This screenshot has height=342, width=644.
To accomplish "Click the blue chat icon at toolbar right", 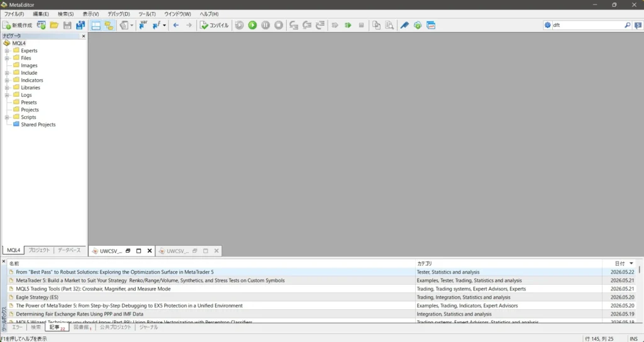I will point(638,25).
